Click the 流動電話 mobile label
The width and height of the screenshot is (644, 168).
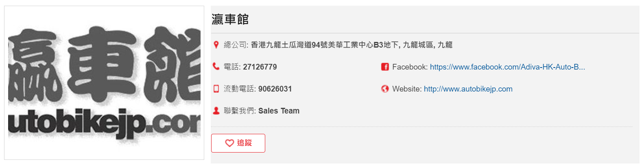(x=239, y=89)
